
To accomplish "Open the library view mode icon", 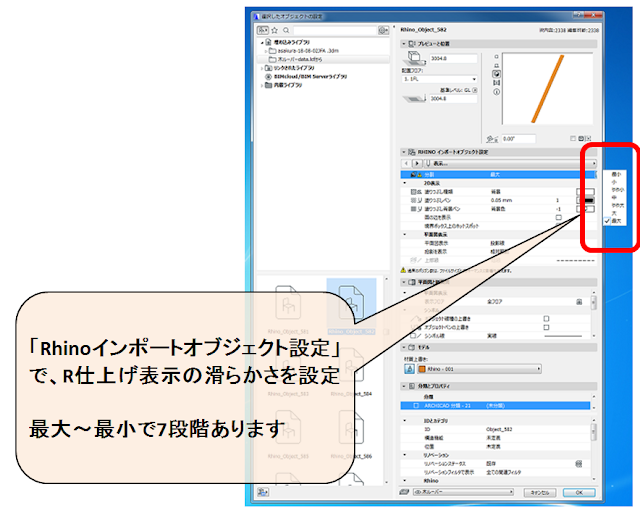I will (262, 30).
